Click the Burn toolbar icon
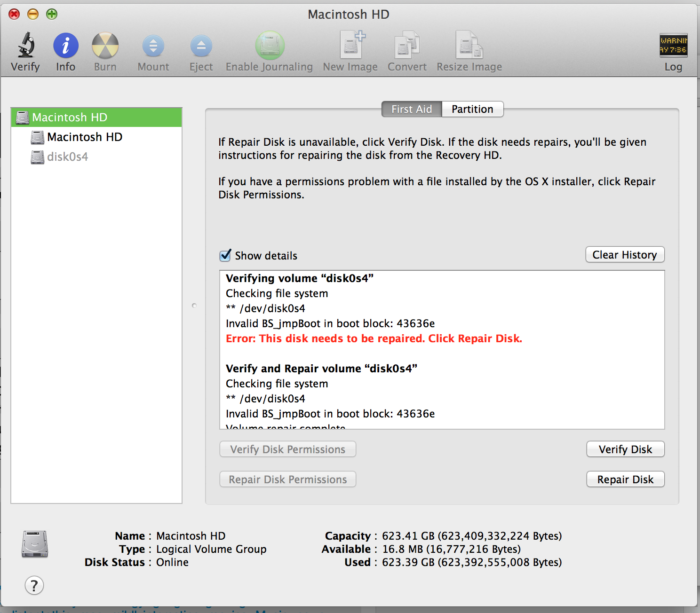The image size is (700, 613). pyautogui.click(x=105, y=46)
